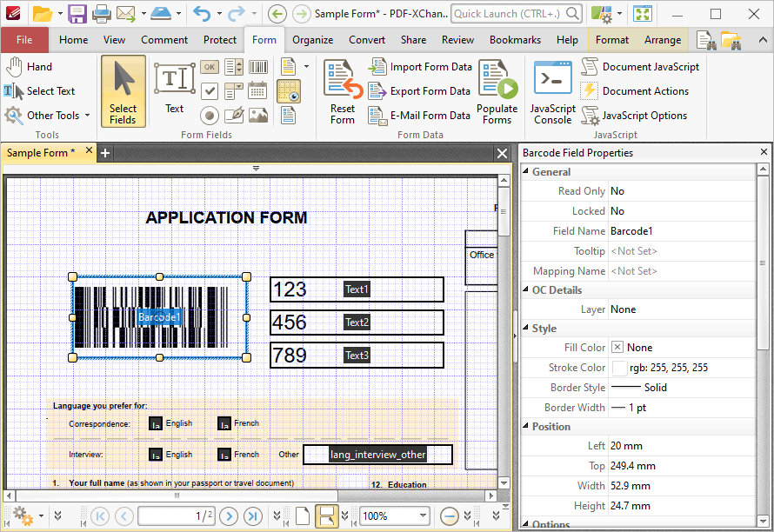The height and width of the screenshot is (532, 774).
Task: Click Export Form Data
Action: click(419, 90)
